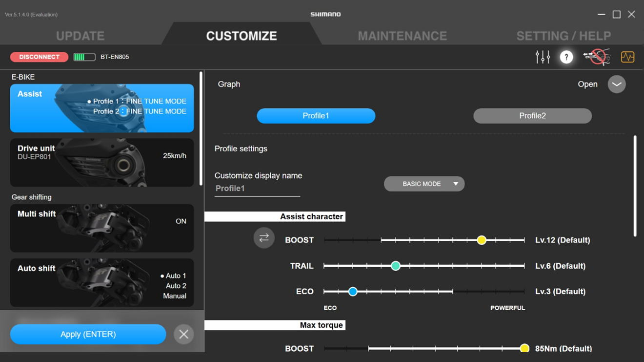Screen dimensions: 644x362
Task: Click the red DISCONNECT button
Action: pyautogui.click(x=39, y=57)
